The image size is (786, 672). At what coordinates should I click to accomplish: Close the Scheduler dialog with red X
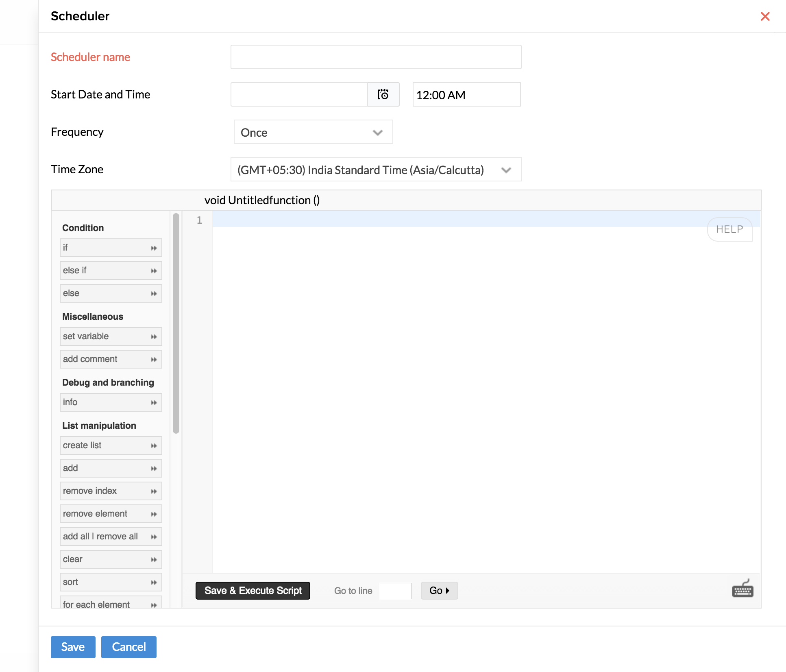click(765, 16)
